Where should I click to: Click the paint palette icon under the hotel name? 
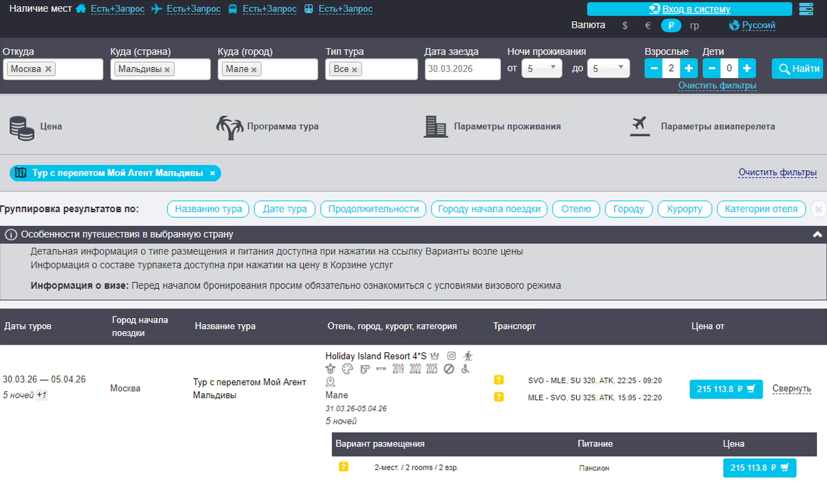click(347, 369)
